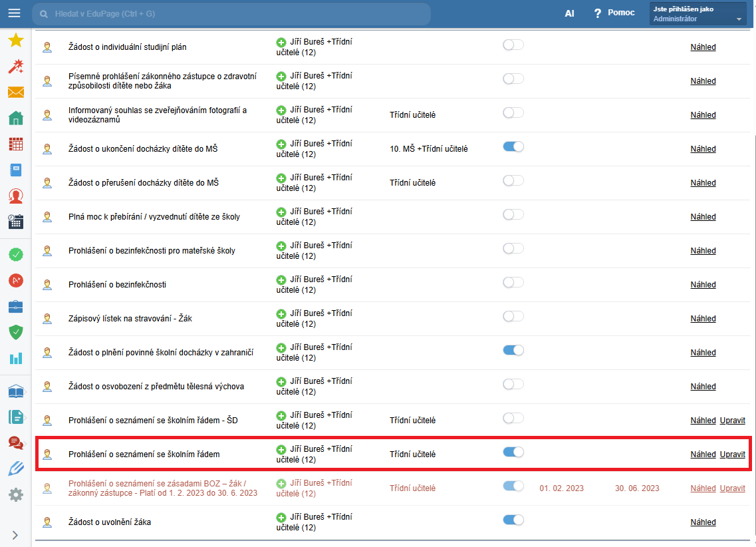Open the AI menu in top bar
756x547 pixels.
[569, 13]
